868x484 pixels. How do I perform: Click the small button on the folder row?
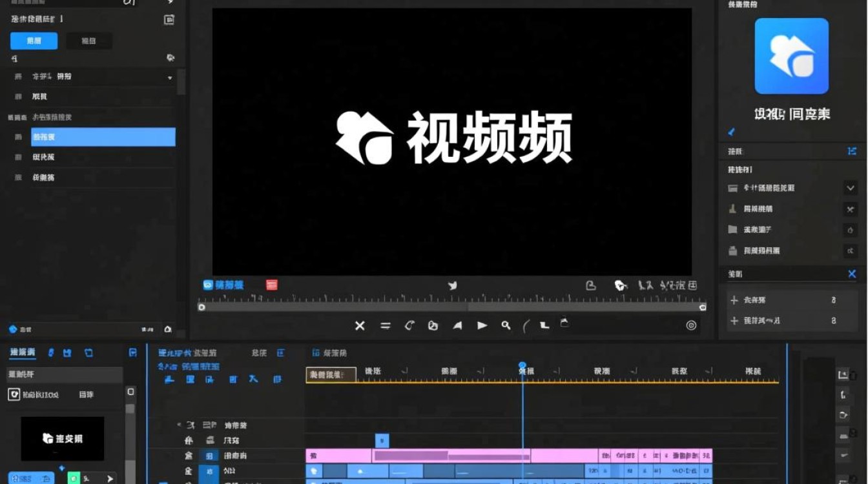(851, 230)
